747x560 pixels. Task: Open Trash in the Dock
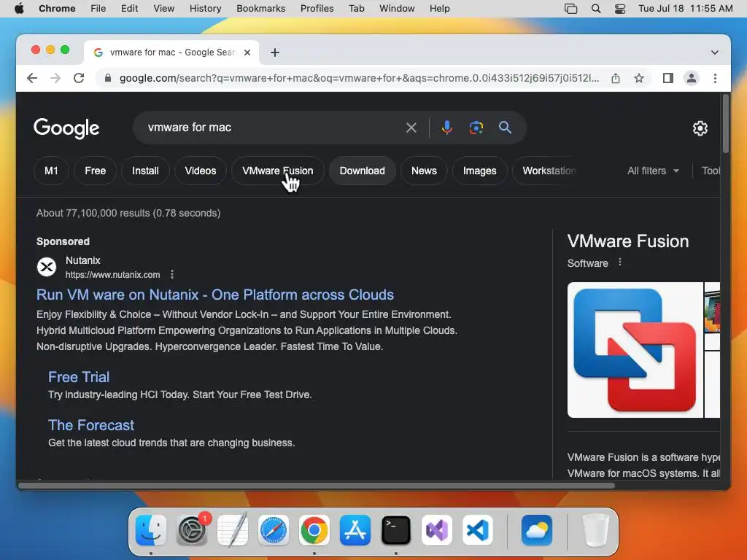point(595,530)
